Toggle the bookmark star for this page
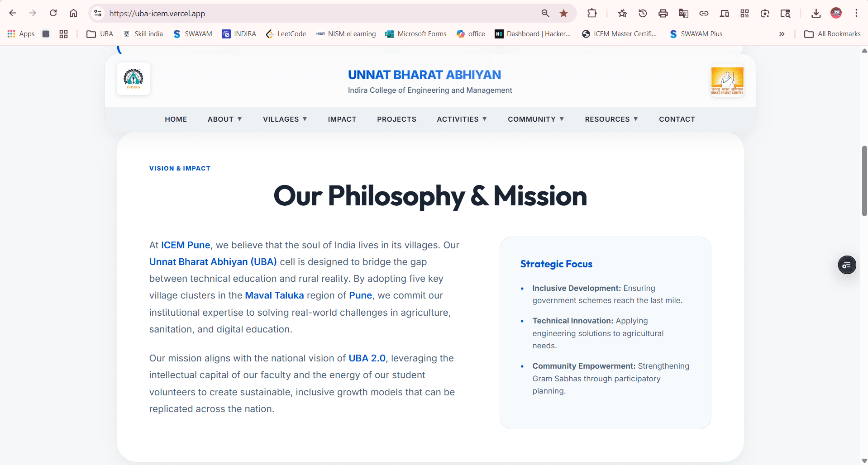 click(563, 13)
